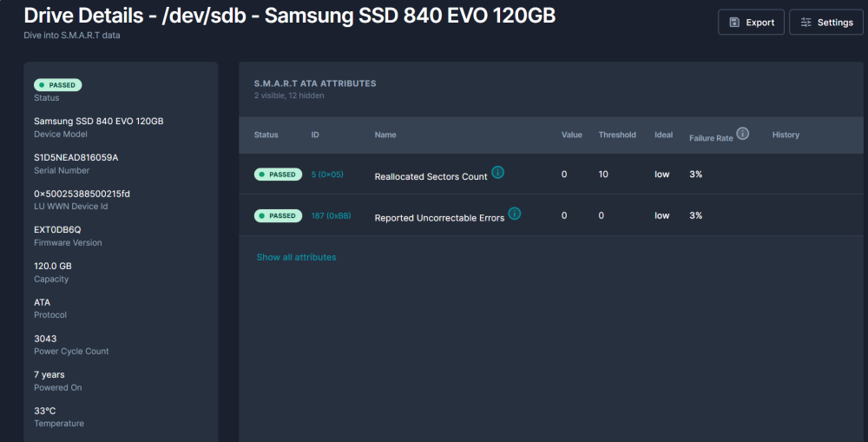The image size is (868, 442).
Task: Open info for Reported Uncorrectable Errors
Action: click(x=514, y=214)
